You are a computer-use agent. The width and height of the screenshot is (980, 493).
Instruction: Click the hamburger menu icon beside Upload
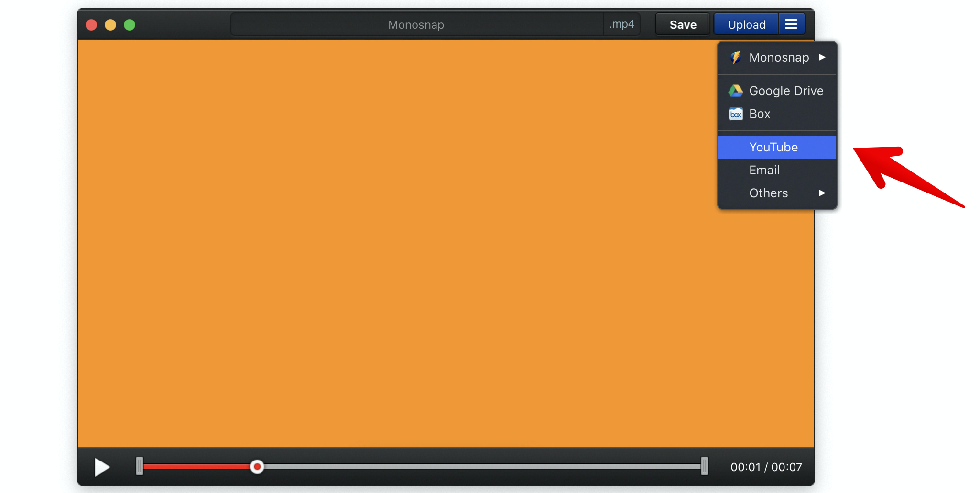791,24
